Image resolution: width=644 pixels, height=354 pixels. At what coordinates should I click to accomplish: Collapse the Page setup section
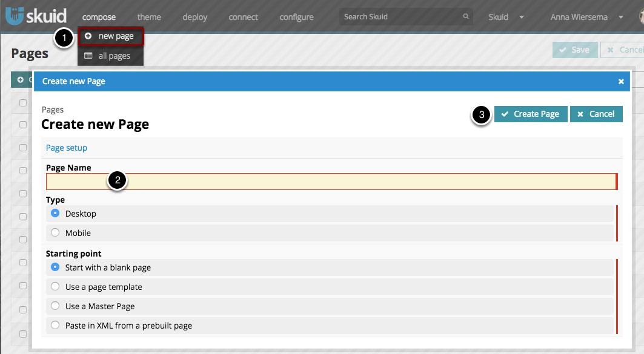tap(67, 147)
